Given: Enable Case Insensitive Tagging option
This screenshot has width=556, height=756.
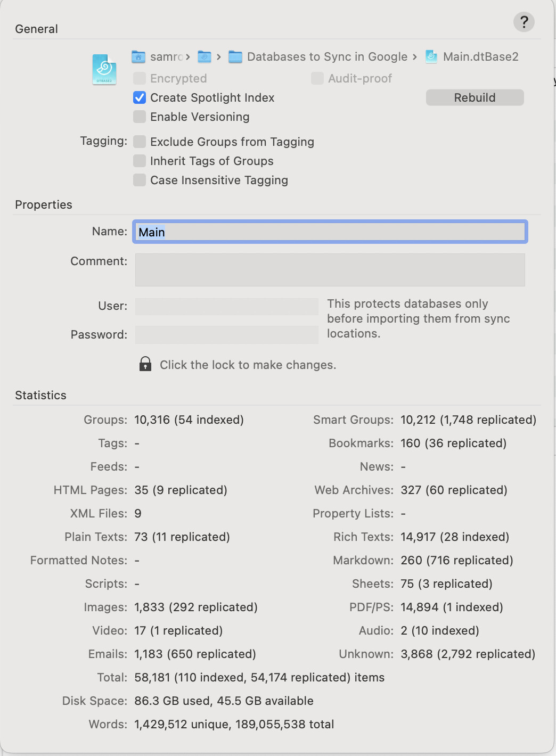Looking at the screenshot, I should (140, 180).
